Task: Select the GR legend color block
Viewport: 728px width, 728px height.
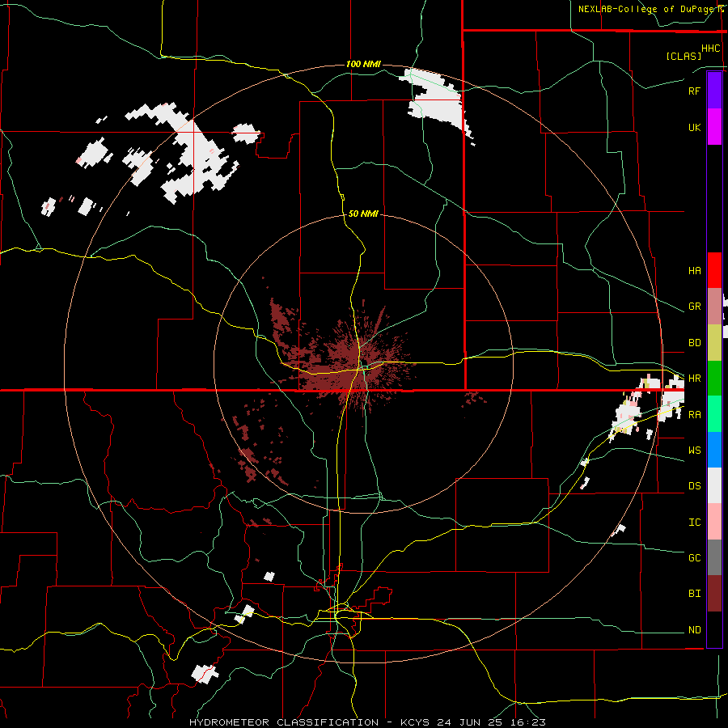Action: point(714,307)
